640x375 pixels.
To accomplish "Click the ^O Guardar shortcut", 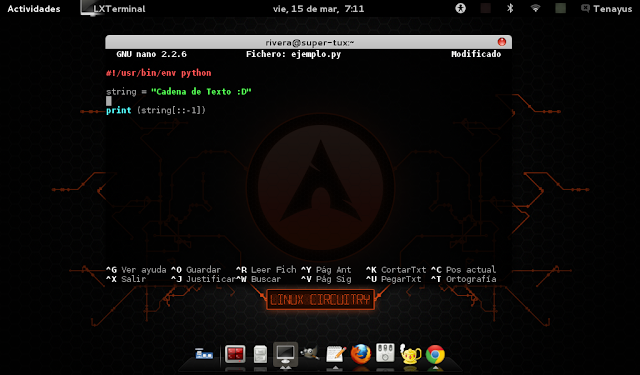I will (x=196, y=270).
